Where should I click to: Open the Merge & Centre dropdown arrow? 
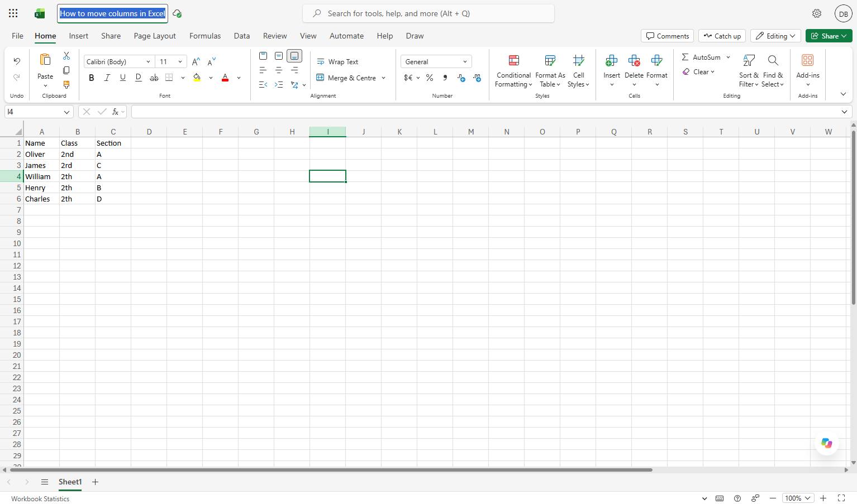(384, 78)
